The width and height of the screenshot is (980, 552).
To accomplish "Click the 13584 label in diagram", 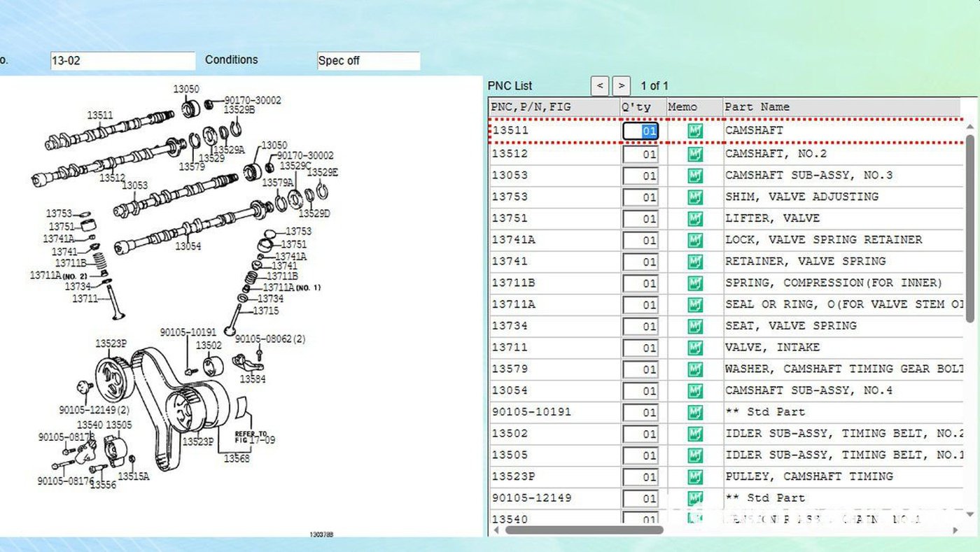I will click(253, 379).
